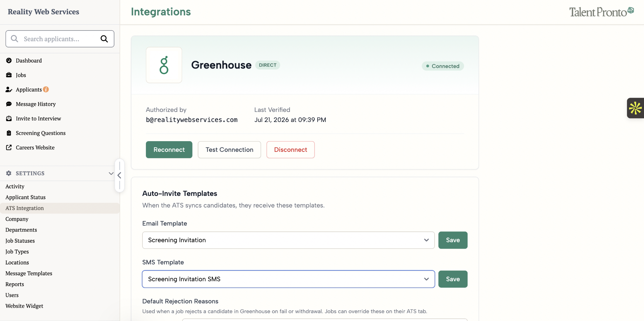The height and width of the screenshot is (321, 644).
Task: Click the Dashboard gauge icon
Action: click(x=9, y=60)
